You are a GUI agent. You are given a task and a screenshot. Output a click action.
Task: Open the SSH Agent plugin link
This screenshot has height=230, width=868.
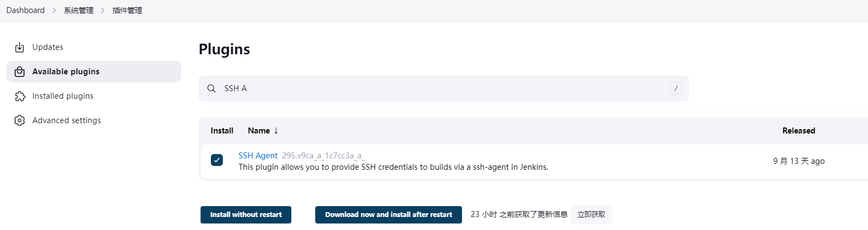coord(258,156)
